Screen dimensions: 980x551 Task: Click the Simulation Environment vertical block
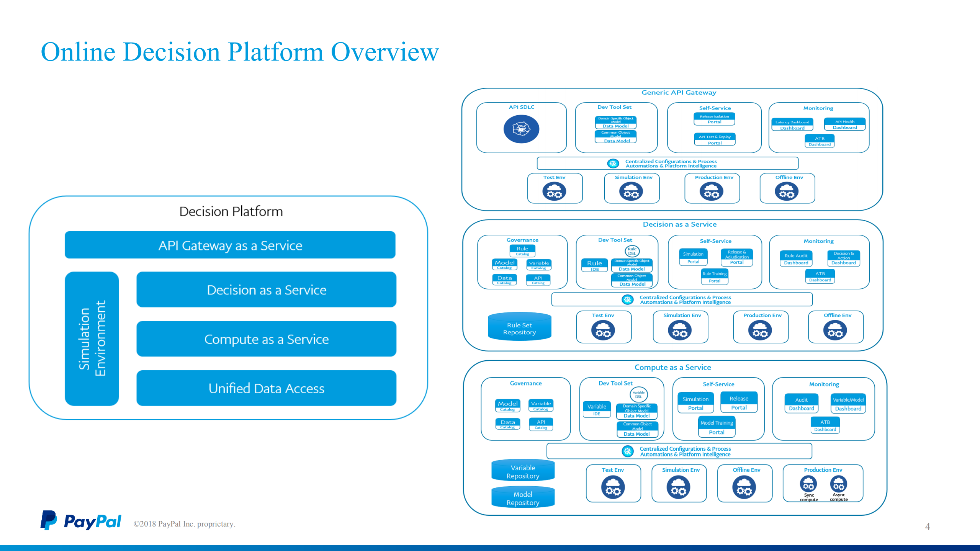click(92, 338)
